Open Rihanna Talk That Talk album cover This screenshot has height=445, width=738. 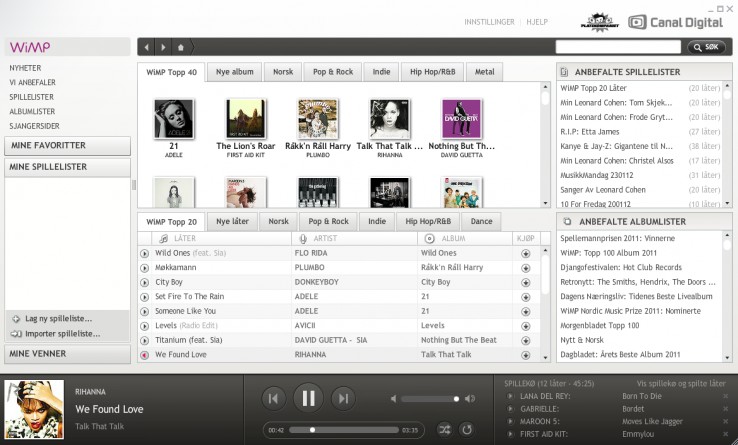pos(389,119)
